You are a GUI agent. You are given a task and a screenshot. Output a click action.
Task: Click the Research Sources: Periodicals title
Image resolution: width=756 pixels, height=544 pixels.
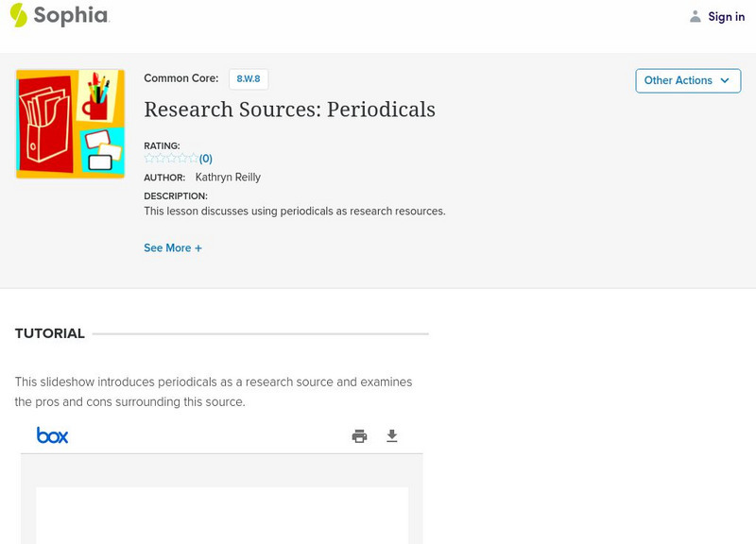click(289, 110)
